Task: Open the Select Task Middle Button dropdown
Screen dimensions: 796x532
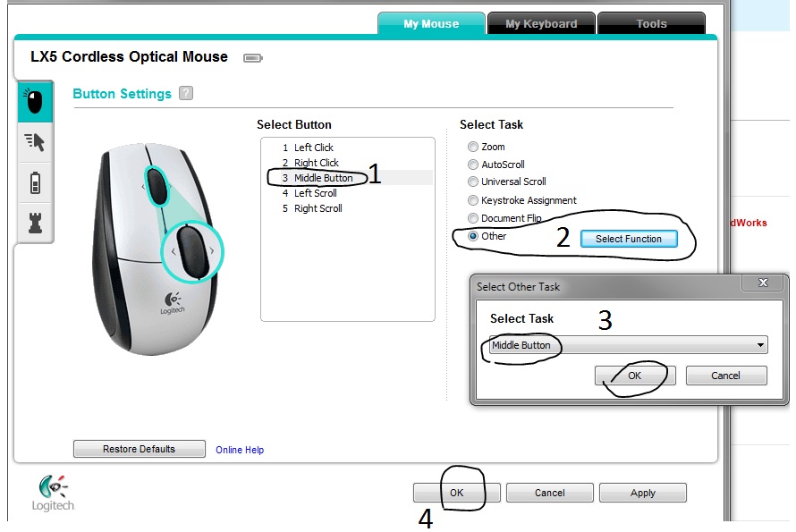Action: [629, 345]
